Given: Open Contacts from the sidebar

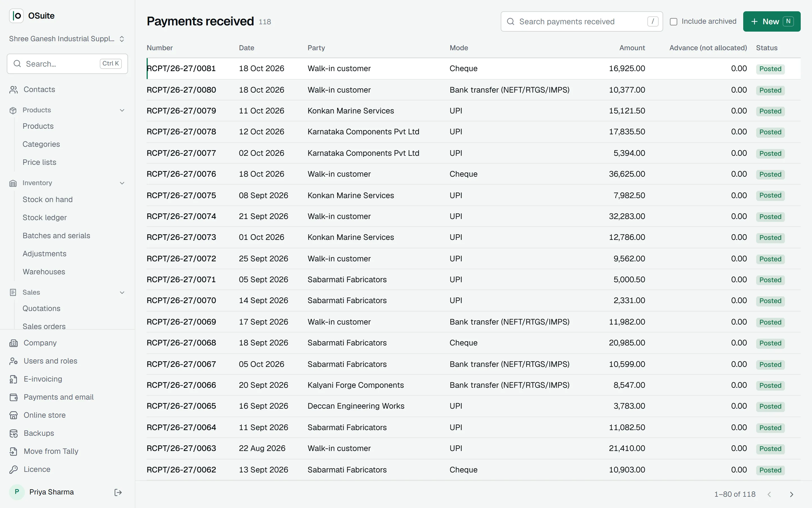Looking at the screenshot, I should (39, 89).
